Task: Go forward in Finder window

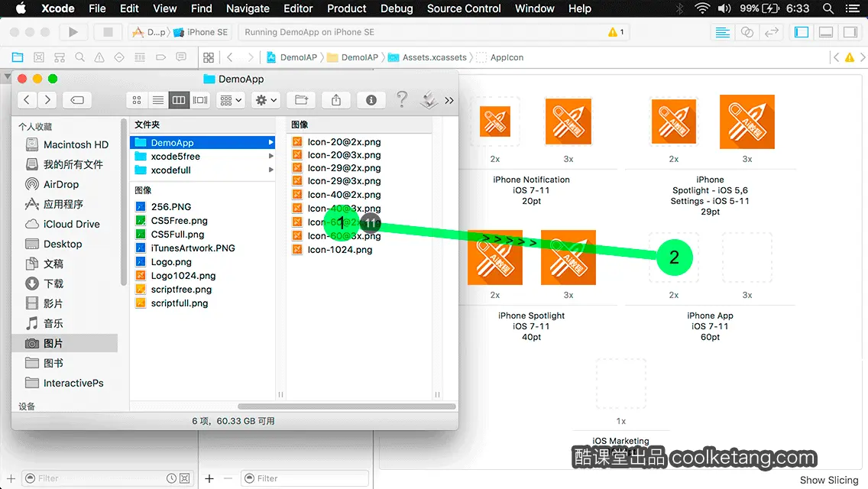Action: click(47, 100)
